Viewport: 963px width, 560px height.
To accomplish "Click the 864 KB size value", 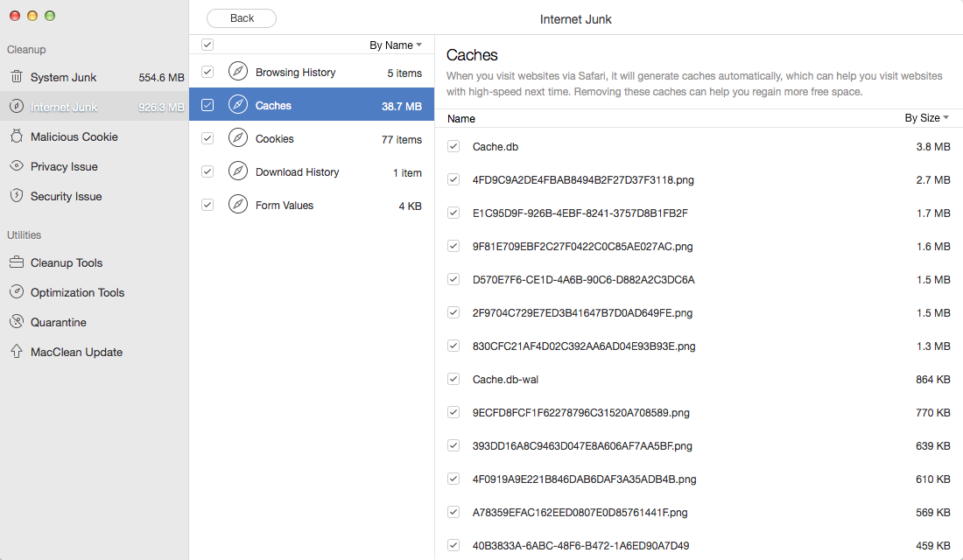I will [x=933, y=380].
